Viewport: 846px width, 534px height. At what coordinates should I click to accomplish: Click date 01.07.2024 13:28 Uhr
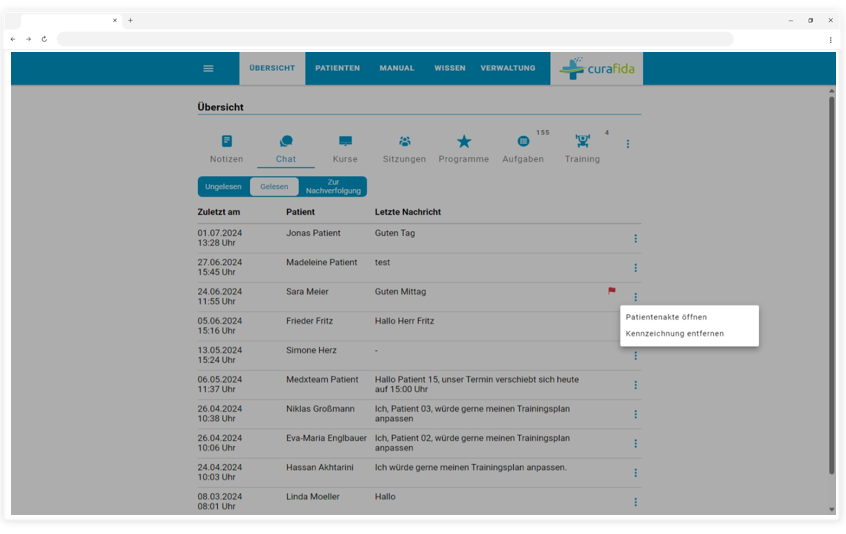(220, 238)
